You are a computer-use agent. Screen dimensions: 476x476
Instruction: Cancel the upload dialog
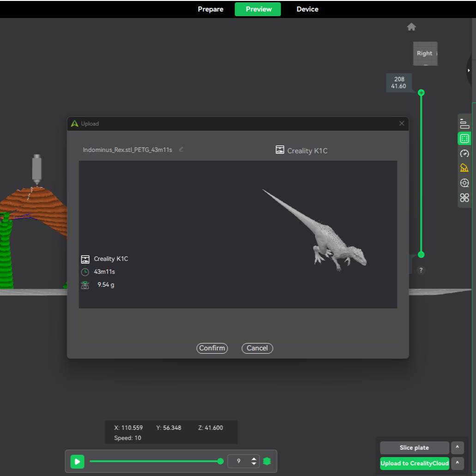pos(257,348)
